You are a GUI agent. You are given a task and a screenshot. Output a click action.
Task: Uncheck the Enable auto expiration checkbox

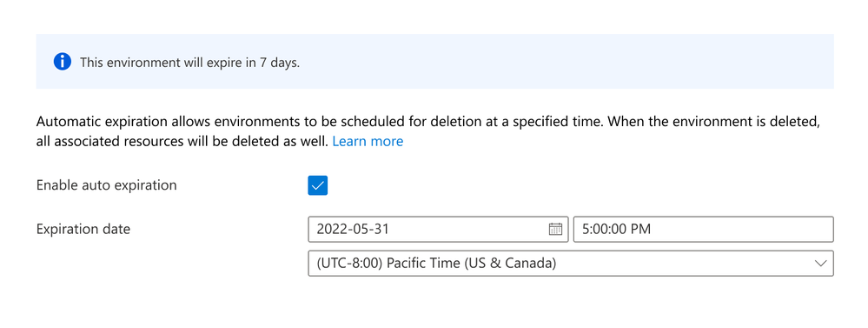pyautogui.click(x=318, y=185)
